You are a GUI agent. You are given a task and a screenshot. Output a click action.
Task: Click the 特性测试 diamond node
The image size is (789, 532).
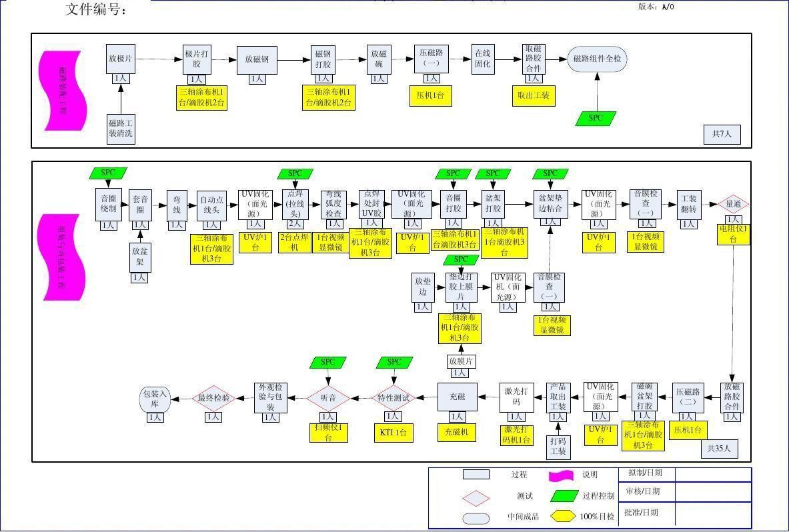point(393,398)
